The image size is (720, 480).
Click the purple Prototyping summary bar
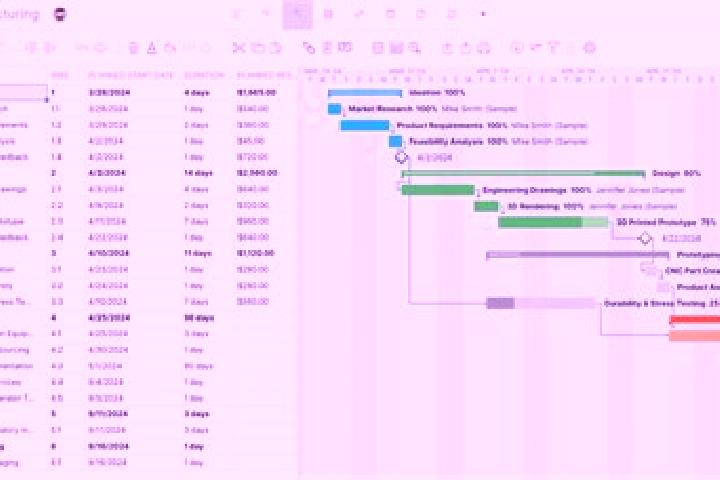(578, 254)
